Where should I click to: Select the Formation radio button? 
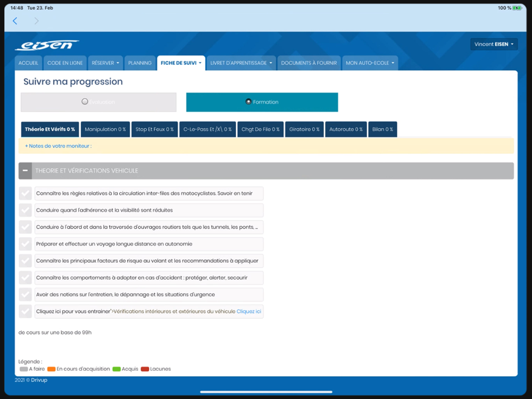point(248,102)
